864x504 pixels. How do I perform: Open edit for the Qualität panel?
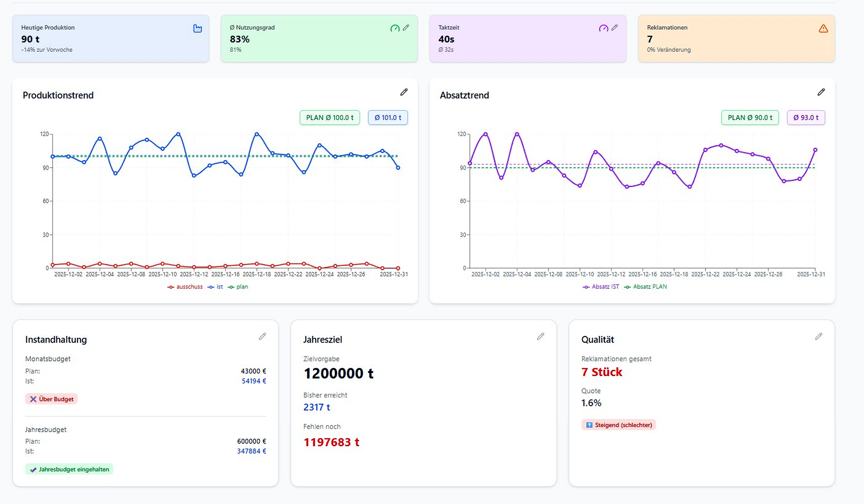click(818, 336)
